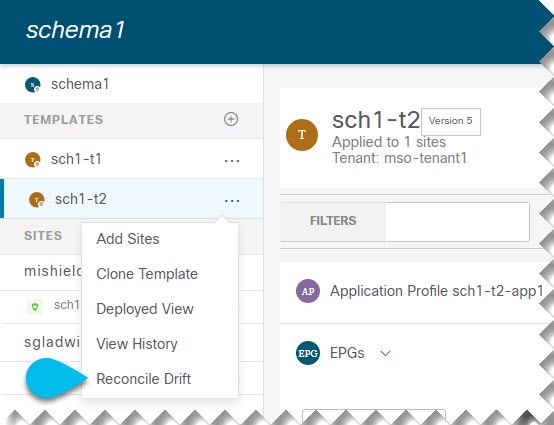Open the sch1-t1 three-dot options menu

(x=232, y=161)
